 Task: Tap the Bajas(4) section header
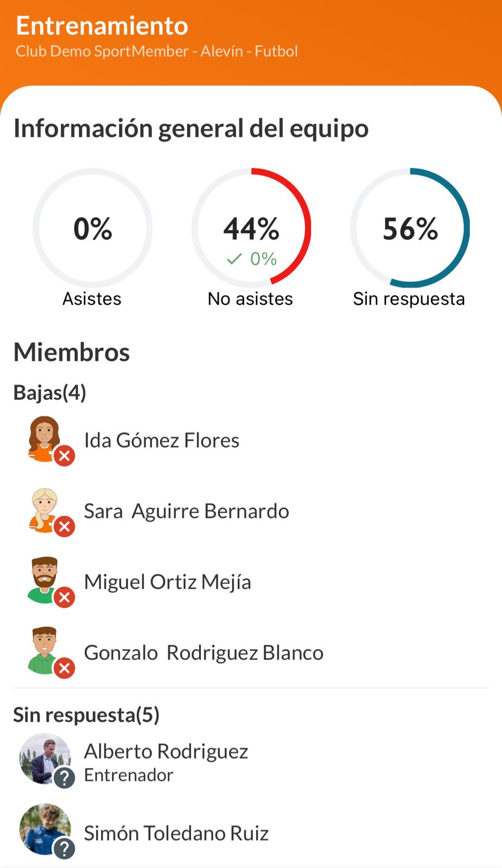pyautogui.click(x=50, y=392)
